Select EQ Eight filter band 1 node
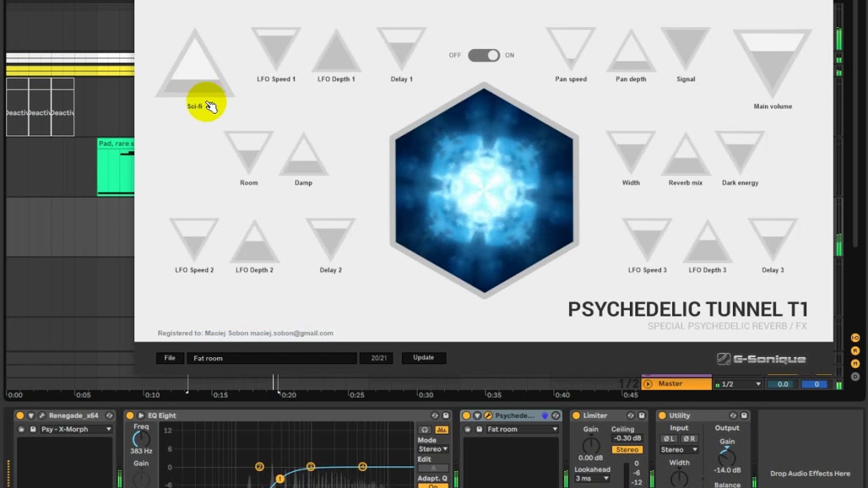Screen dimensions: 868x488 click(279, 479)
